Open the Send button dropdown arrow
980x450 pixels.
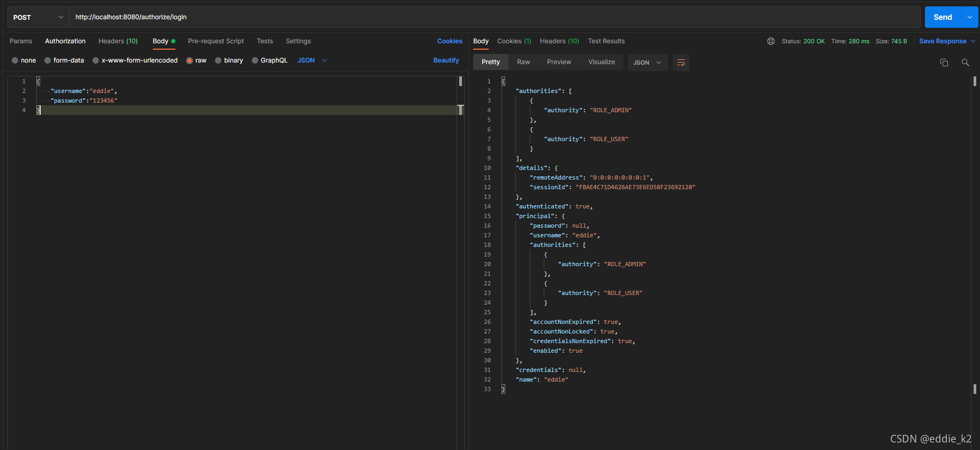(x=970, y=17)
